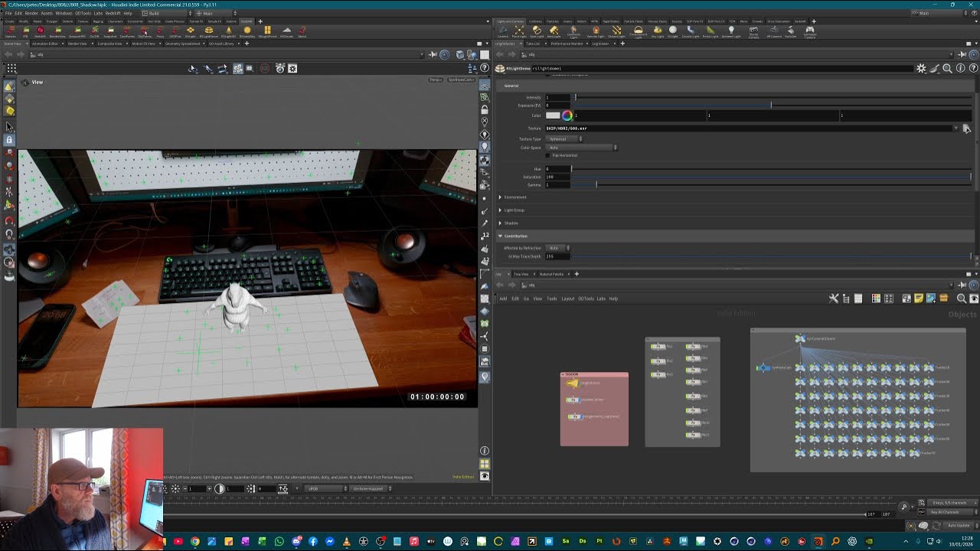This screenshot has height=551, width=980.
Task: Toggle pin on the parameter pane
Action: click(x=962, y=54)
